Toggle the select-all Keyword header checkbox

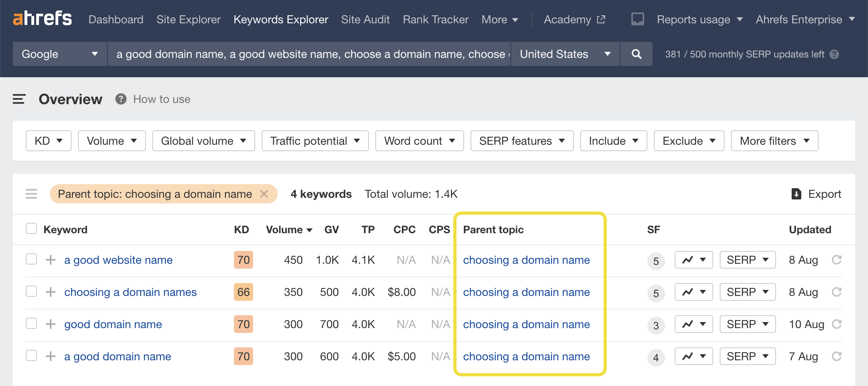[31, 229]
